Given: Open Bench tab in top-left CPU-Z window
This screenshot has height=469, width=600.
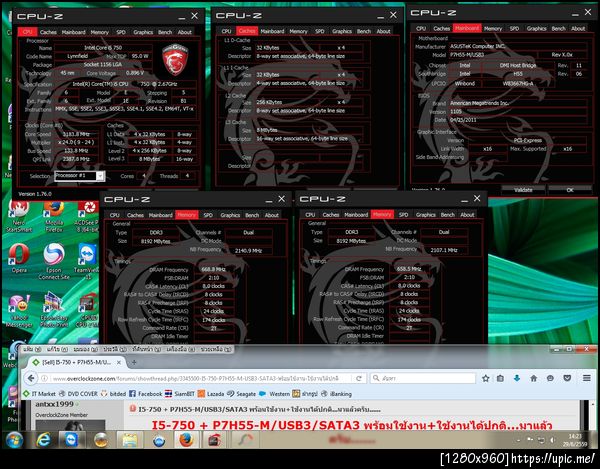Looking at the screenshot, I should coord(165,32).
